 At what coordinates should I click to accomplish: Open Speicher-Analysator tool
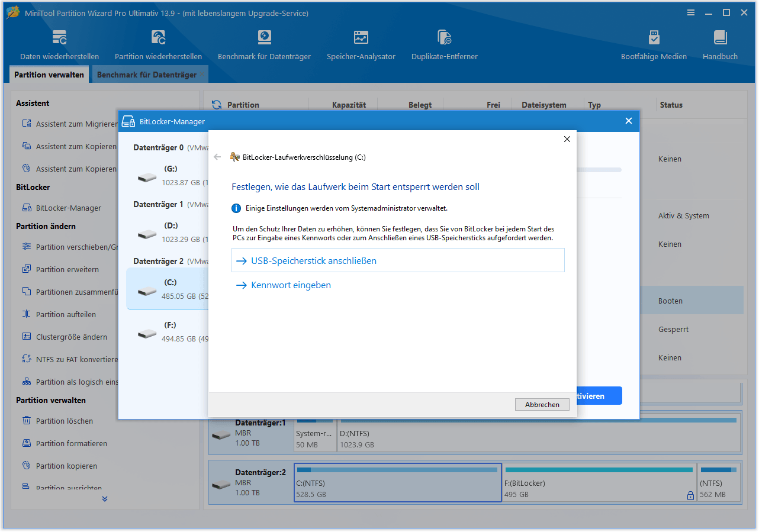tap(361, 45)
